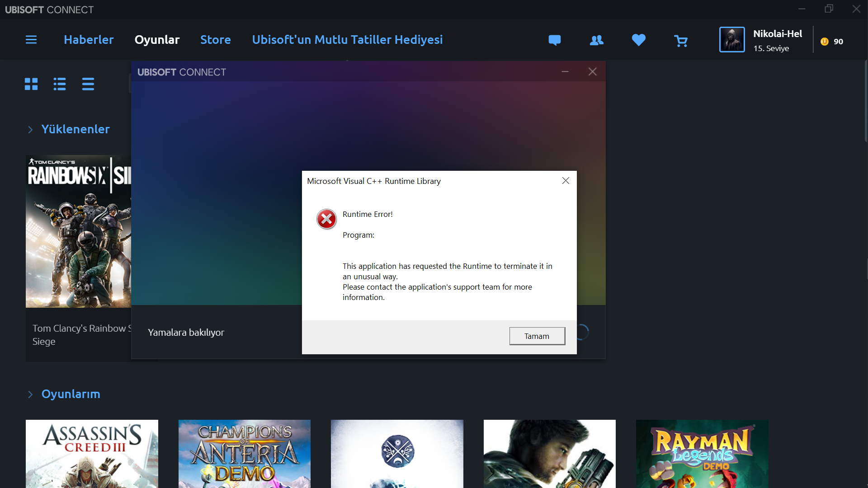This screenshot has width=868, height=488.
Task: Open the chat messages icon
Action: pyautogui.click(x=554, y=40)
